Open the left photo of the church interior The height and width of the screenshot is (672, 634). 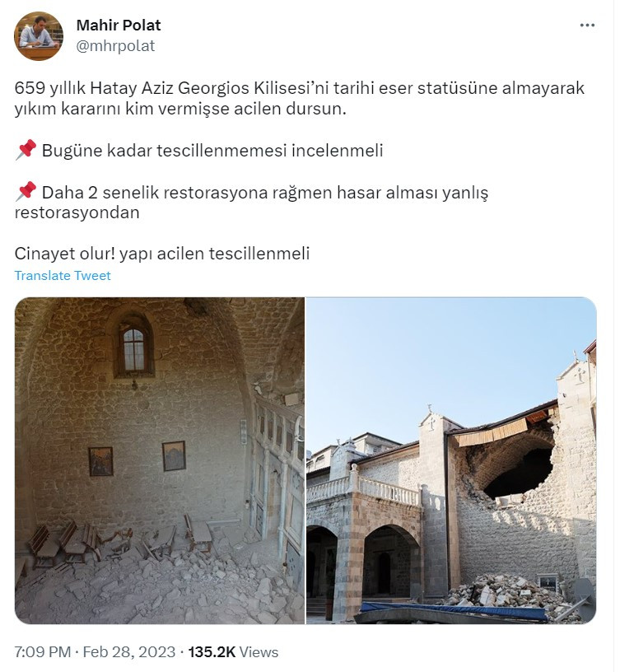click(x=160, y=460)
